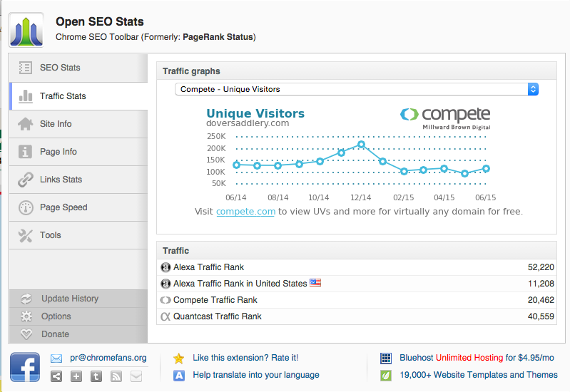570x392 pixels.
Task: Click the Traffic Stats bar chart icon
Action: [x=26, y=96]
